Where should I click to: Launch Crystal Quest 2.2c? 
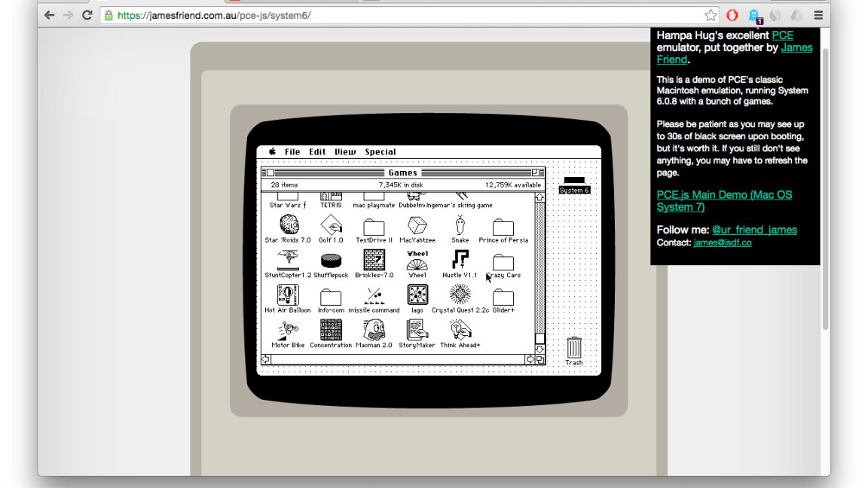pyautogui.click(x=460, y=295)
